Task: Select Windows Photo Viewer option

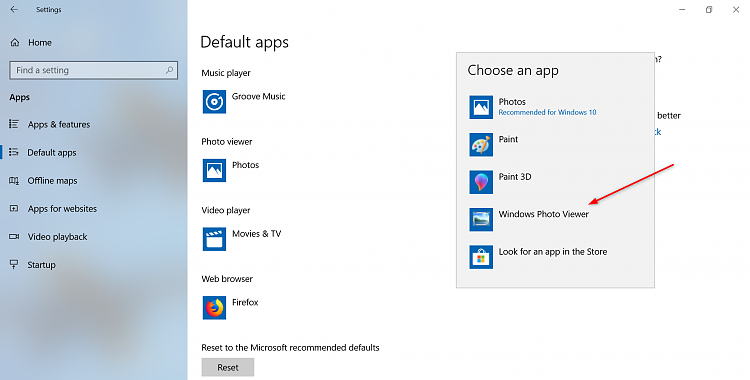Action: click(x=555, y=219)
